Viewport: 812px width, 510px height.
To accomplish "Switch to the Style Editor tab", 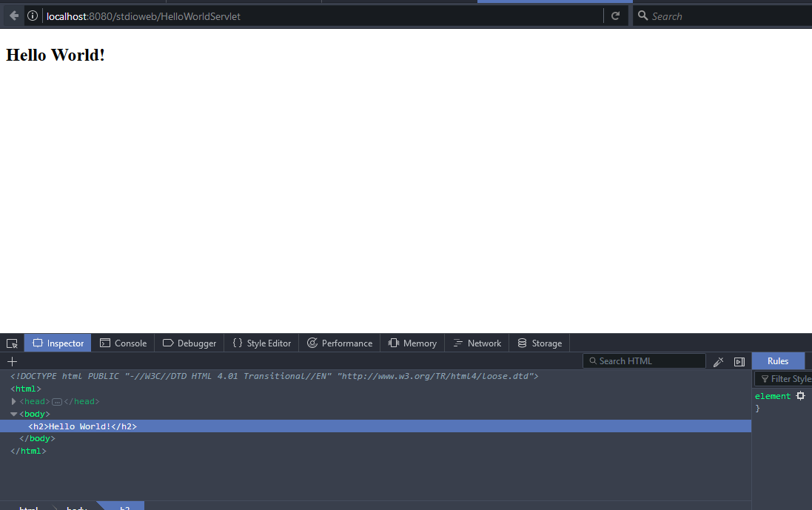I will 261,343.
